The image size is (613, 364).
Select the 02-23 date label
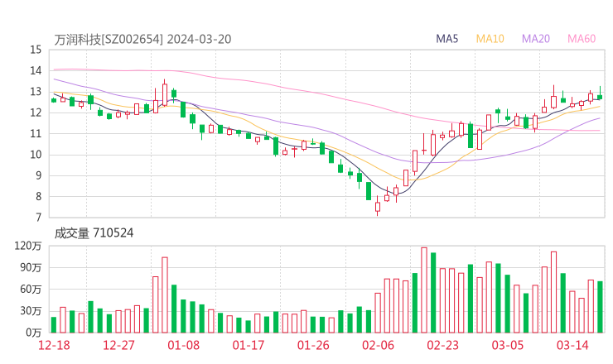click(442, 345)
